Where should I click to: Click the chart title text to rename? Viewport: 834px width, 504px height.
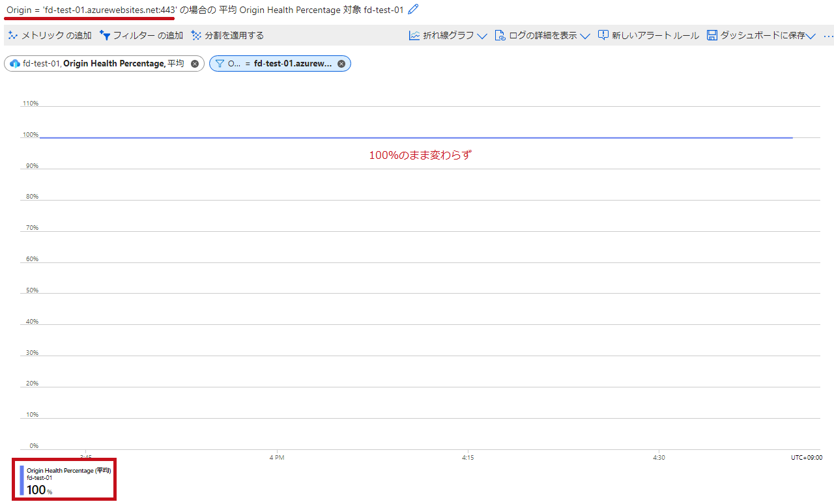pos(205,10)
